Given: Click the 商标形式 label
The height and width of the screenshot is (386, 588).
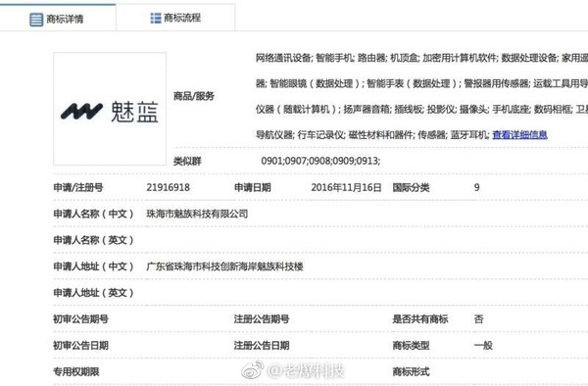Looking at the screenshot, I should [411, 371].
